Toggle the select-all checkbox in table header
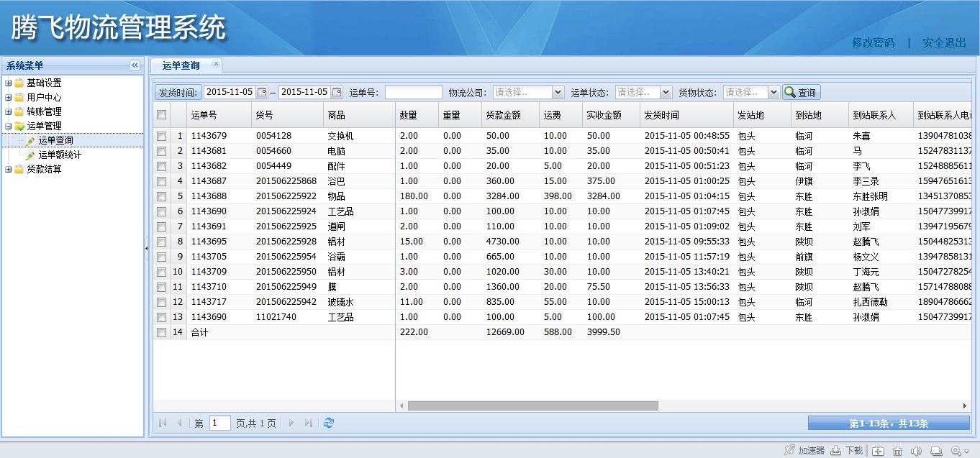980x458 pixels. [162, 115]
